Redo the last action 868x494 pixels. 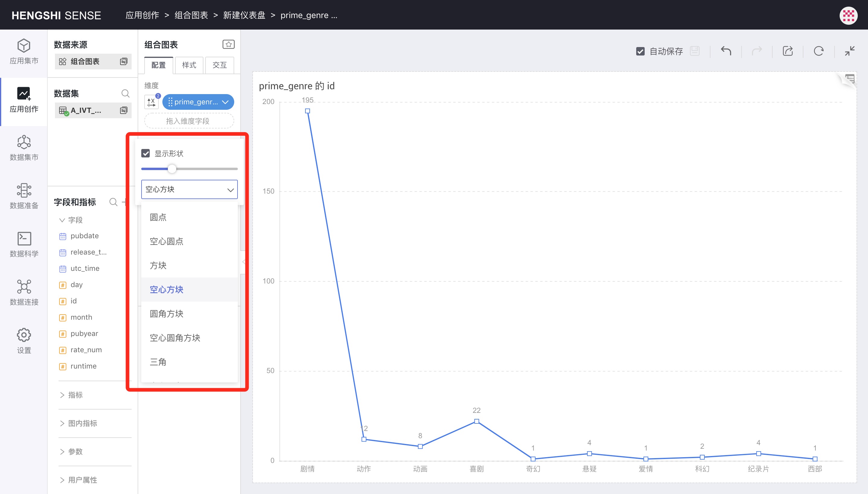[757, 51]
